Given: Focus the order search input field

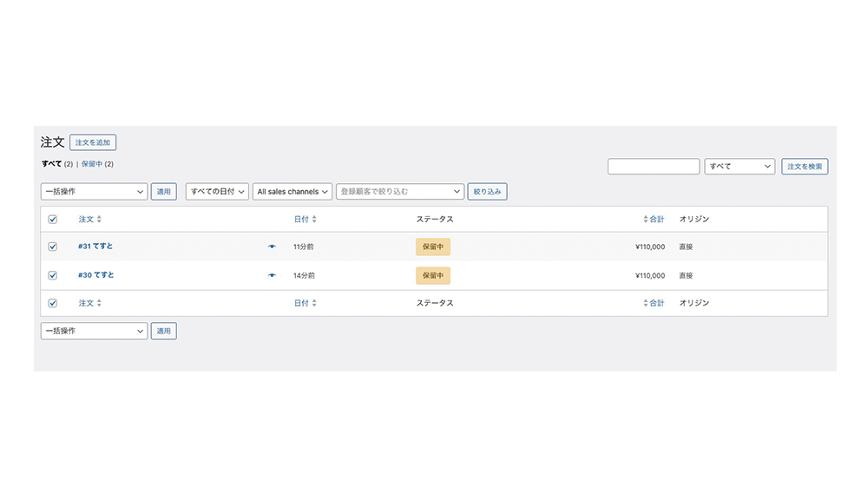Looking at the screenshot, I should [x=653, y=167].
